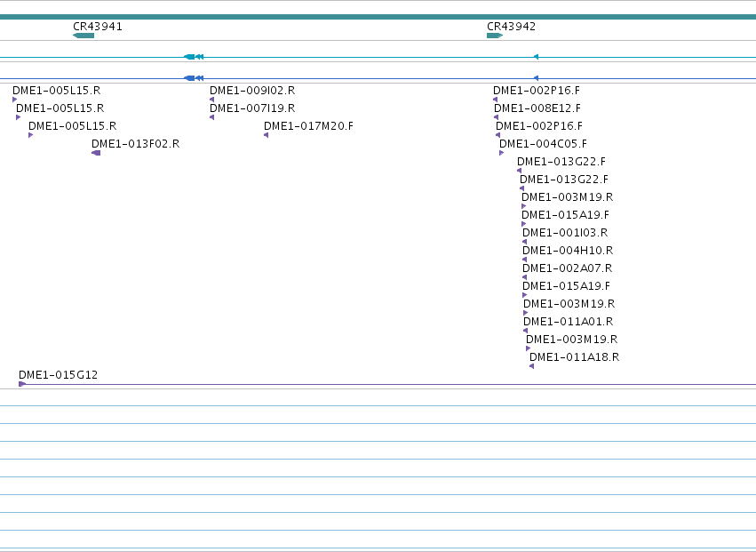Select the DME1-004C05.F label
756x552 pixels.
point(543,144)
